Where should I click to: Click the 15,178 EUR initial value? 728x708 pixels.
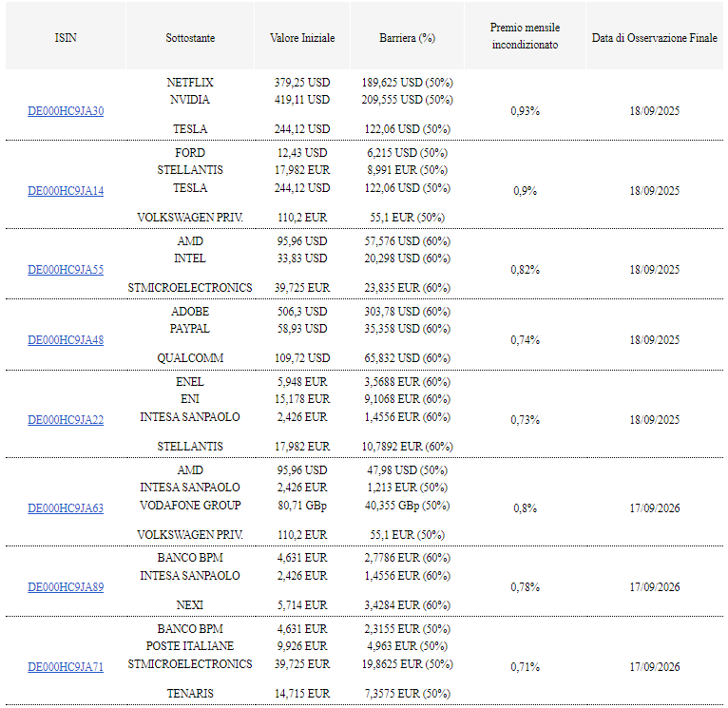click(x=302, y=399)
